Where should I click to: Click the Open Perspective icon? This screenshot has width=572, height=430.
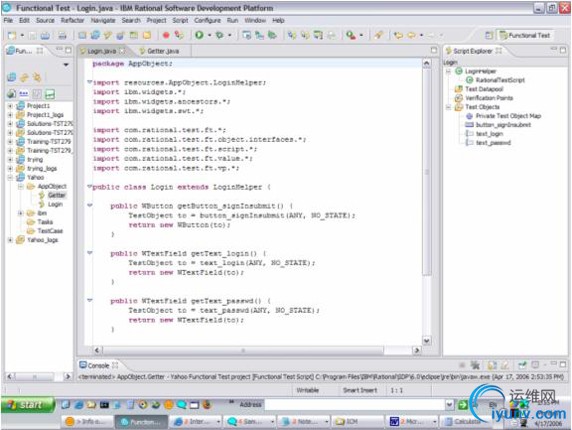(x=489, y=35)
